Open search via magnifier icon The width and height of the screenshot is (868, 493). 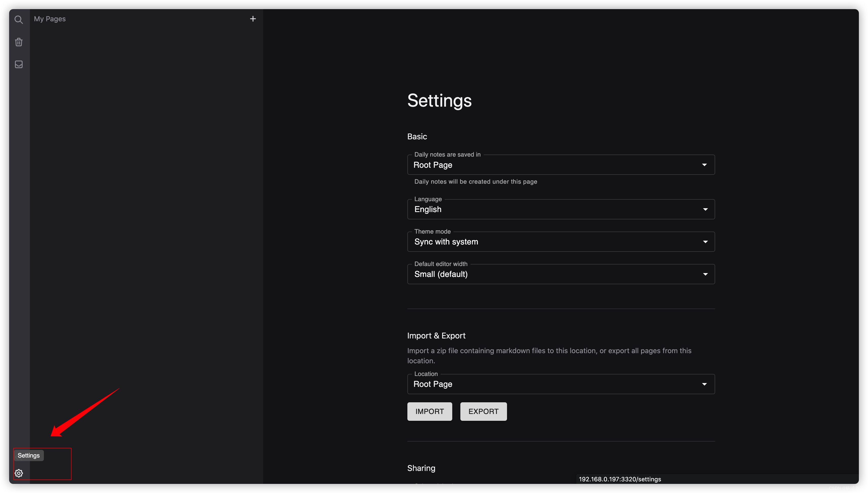pyautogui.click(x=19, y=20)
